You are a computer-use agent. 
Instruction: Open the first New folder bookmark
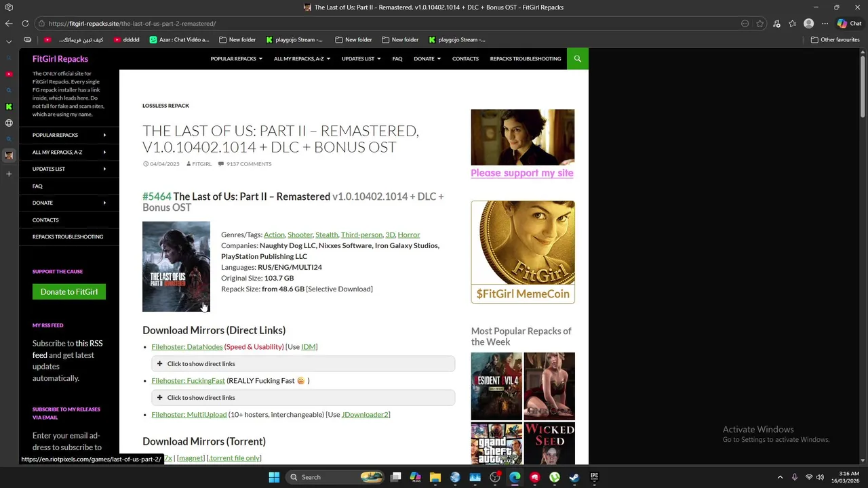click(237, 39)
